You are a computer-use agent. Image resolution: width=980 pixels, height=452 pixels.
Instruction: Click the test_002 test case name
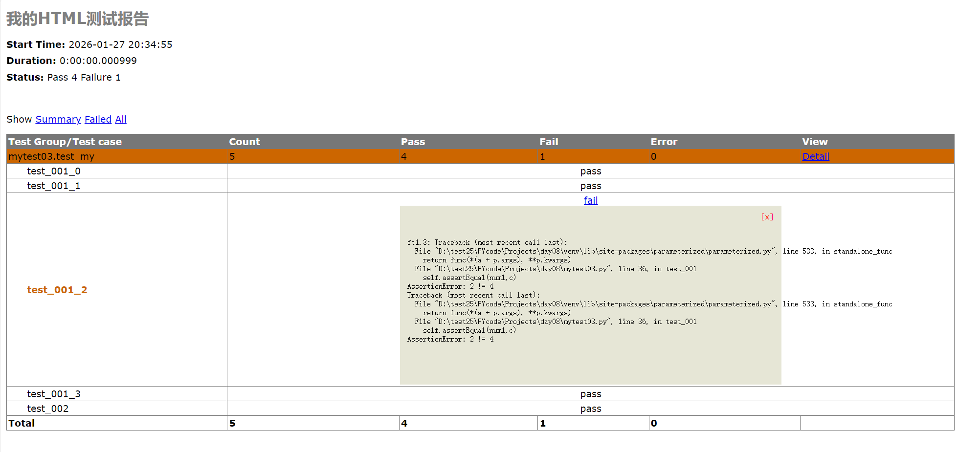48,409
